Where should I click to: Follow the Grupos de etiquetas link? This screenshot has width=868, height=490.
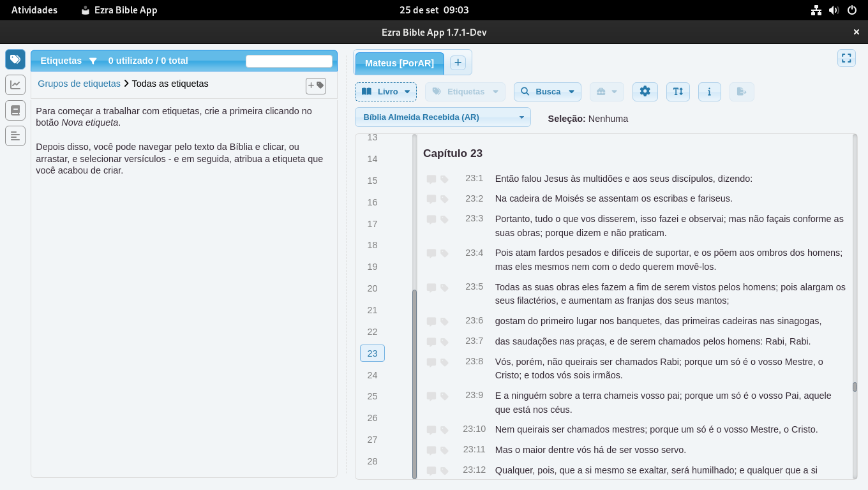(78, 84)
